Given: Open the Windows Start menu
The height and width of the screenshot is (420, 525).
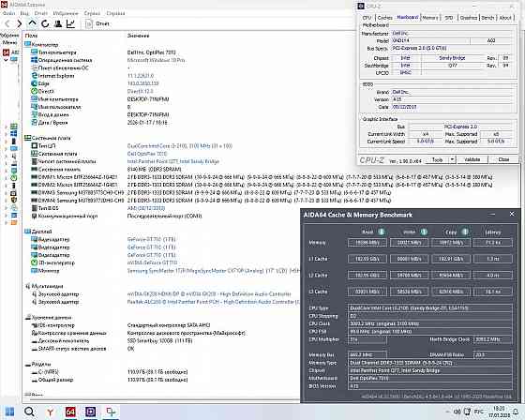Looking at the screenshot, I should coord(9,412).
